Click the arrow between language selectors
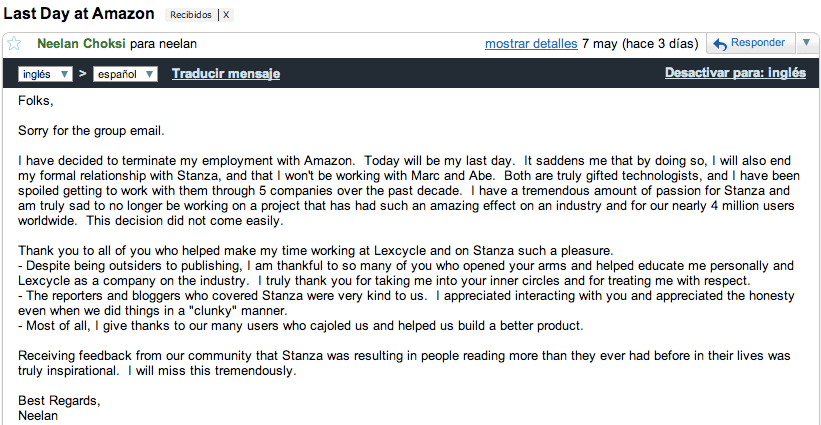This screenshot has height=425, width=821. [83, 73]
